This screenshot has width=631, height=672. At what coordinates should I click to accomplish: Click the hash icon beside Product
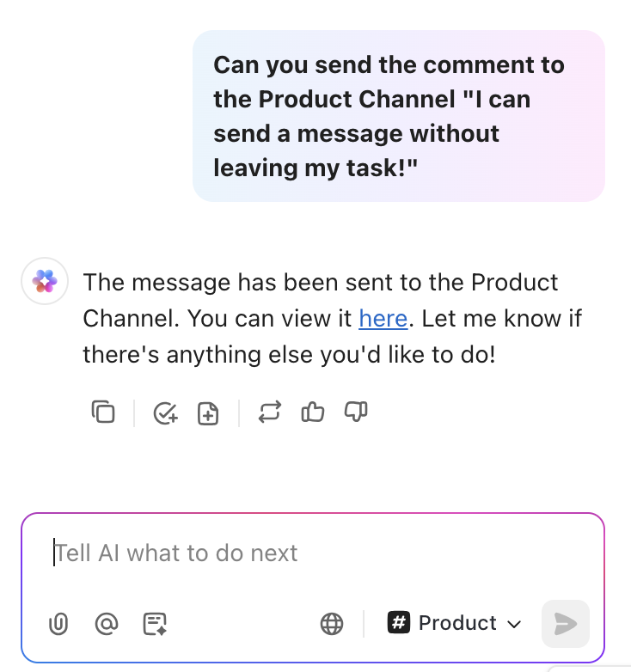click(x=399, y=623)
